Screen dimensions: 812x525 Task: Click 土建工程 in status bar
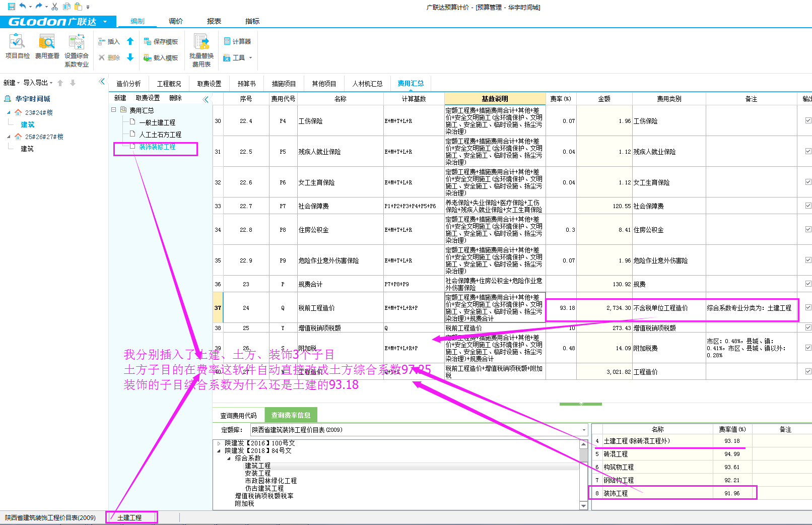pyautogui.click(x=130, y=517)
